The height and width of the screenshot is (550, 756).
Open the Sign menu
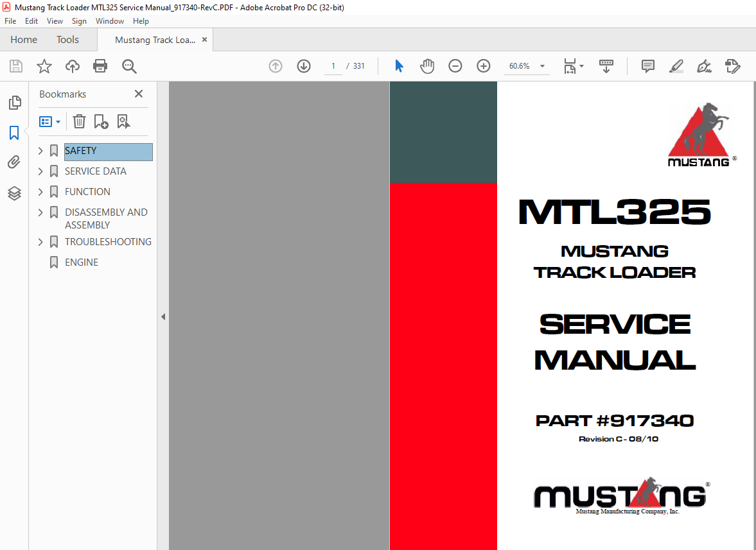(x=79, y=21)
